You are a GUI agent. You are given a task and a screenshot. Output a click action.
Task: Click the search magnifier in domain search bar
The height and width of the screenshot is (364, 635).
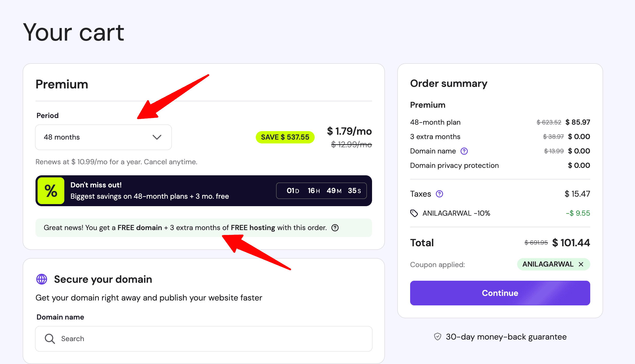(x=50, y=339)
